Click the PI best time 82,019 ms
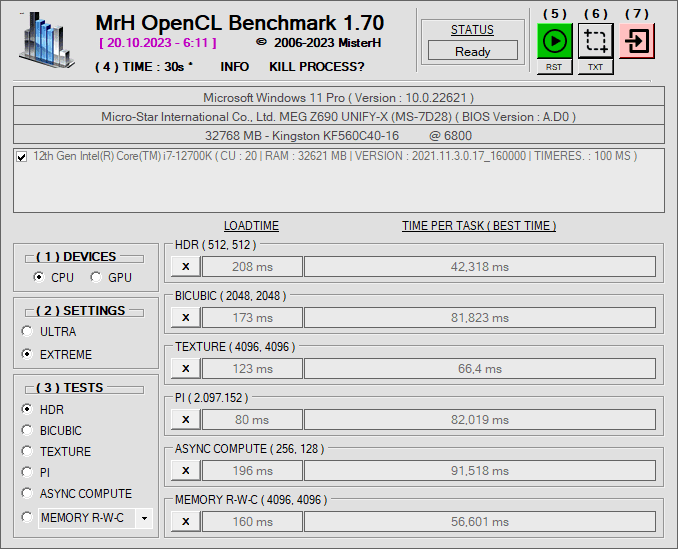The width and height of the screenshot is (678, 549). click(480, 420)
